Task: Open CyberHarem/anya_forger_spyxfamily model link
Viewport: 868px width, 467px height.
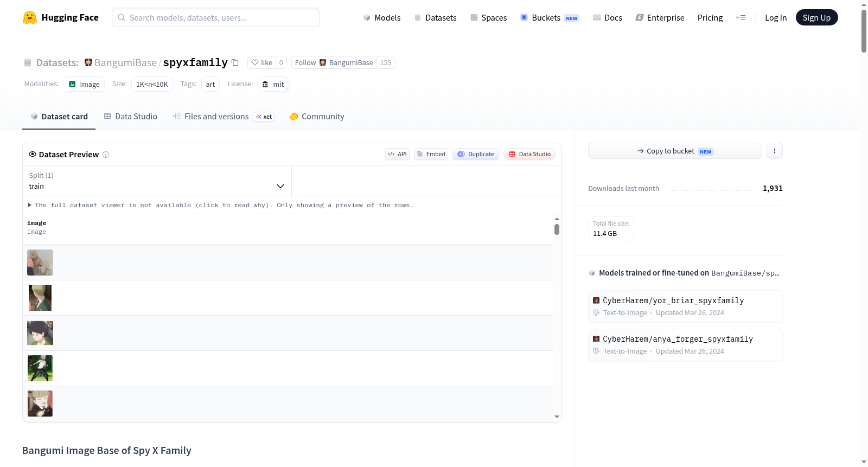Action: (x=685, y=344)
